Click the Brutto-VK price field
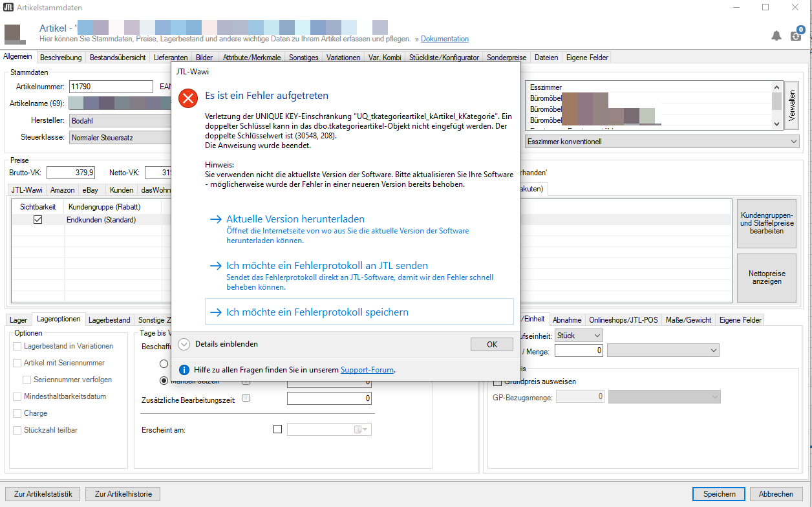Screen dimensions: 812x507 [71, 173]
